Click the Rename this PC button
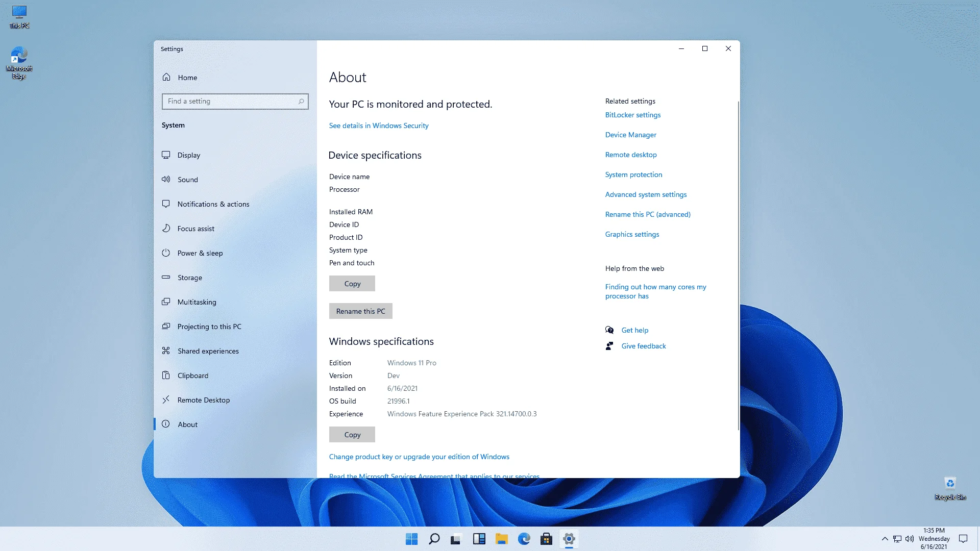The height and width of the screenshot is (551, 980). pos(361,311)
